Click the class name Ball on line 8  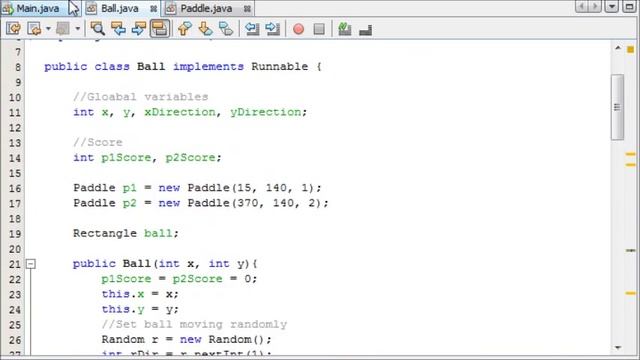151,67
